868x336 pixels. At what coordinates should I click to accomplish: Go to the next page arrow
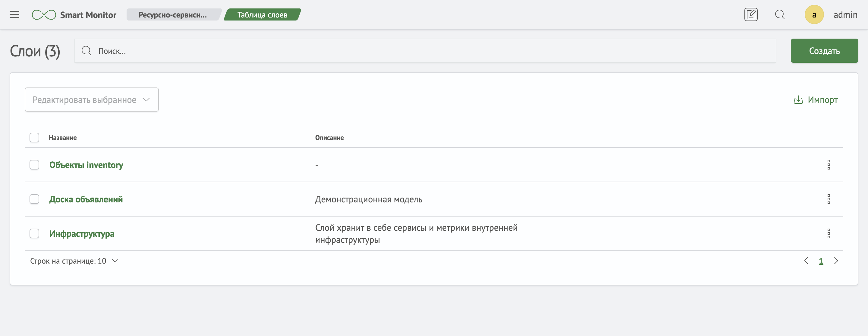coord(836,261)
